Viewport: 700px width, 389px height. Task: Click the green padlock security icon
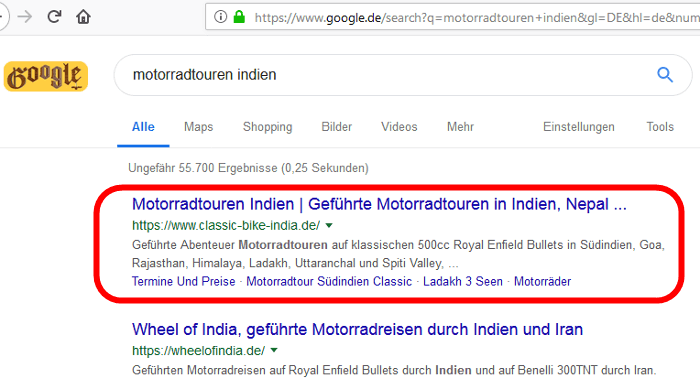(x=239, y=17)
